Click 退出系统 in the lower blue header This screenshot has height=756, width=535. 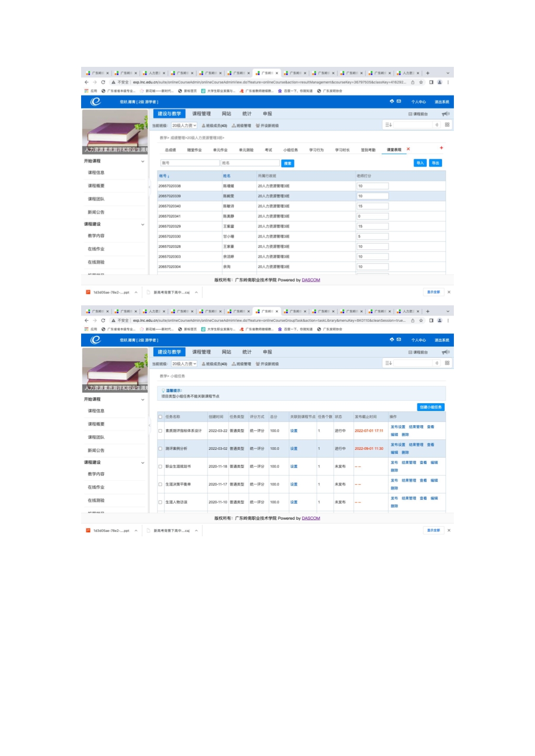pos(442,340)
